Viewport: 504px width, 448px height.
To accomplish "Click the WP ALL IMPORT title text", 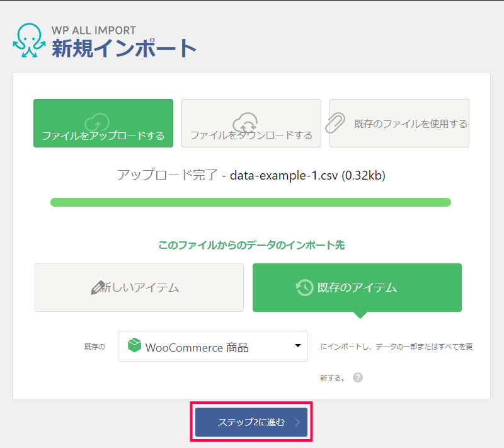I will pos(94,30).
